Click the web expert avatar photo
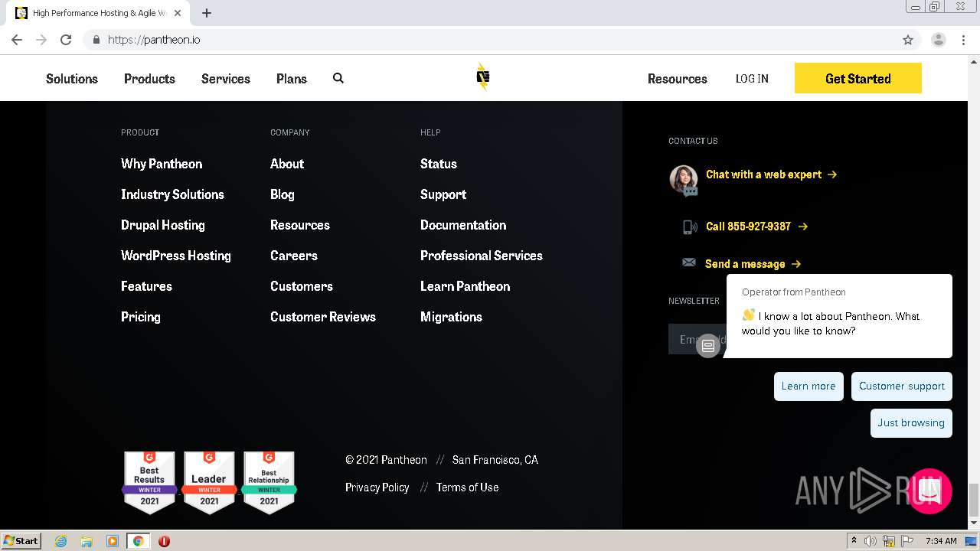This screenshot has width=980, height=551. [684, 179]
